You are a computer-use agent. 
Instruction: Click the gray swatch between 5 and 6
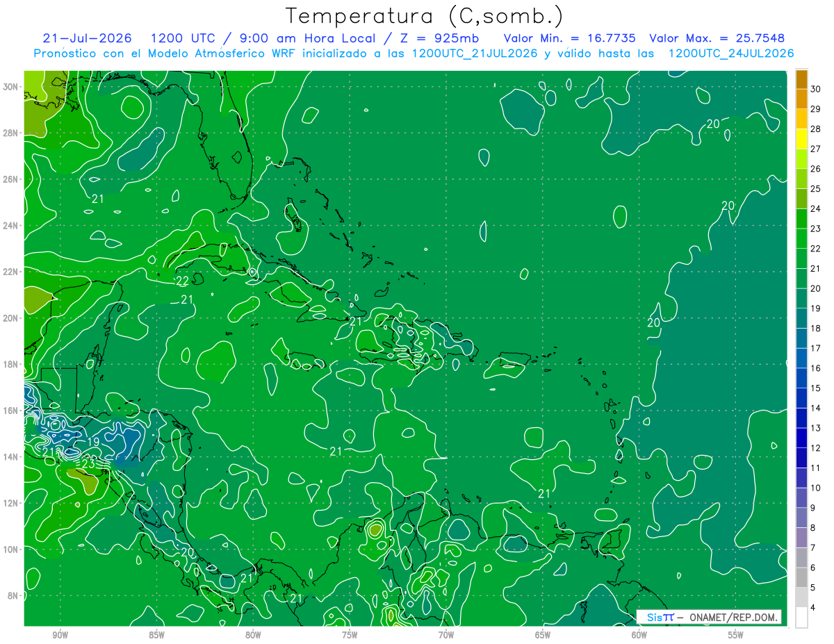coord(801,577)
